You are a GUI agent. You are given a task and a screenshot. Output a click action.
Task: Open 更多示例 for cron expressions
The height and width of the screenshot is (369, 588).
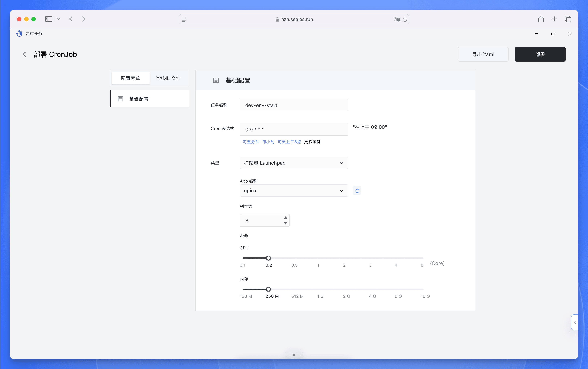click(312, 142)
